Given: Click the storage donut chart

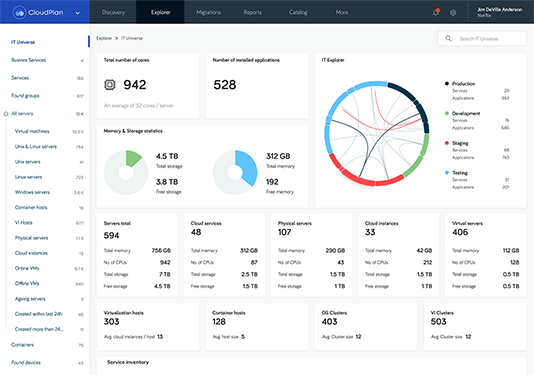Looking at the screenshot, I should 126,172.
